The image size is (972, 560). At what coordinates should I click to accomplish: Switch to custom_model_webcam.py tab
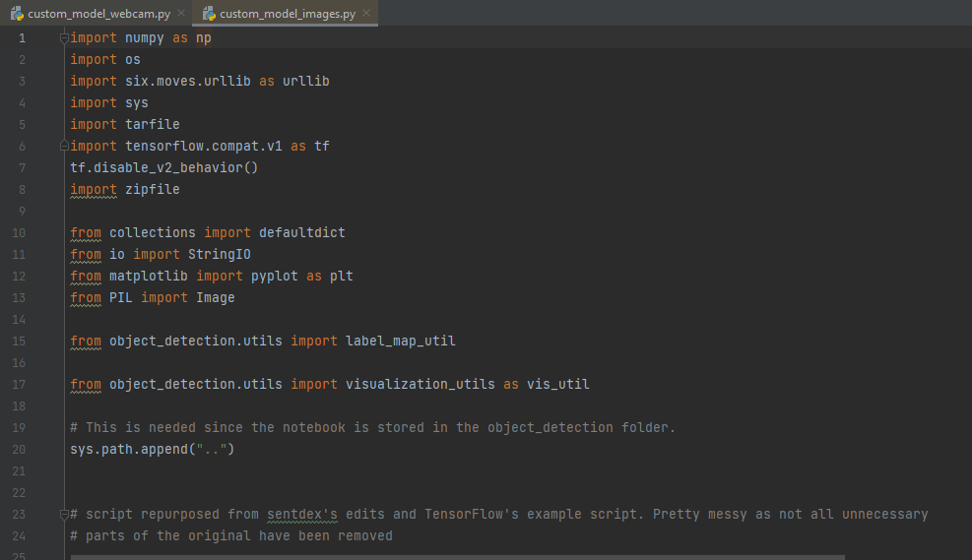99,13
